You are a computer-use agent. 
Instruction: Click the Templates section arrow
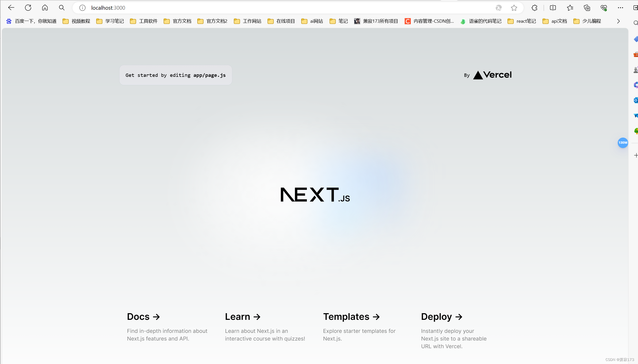click(x=376, y=317)
